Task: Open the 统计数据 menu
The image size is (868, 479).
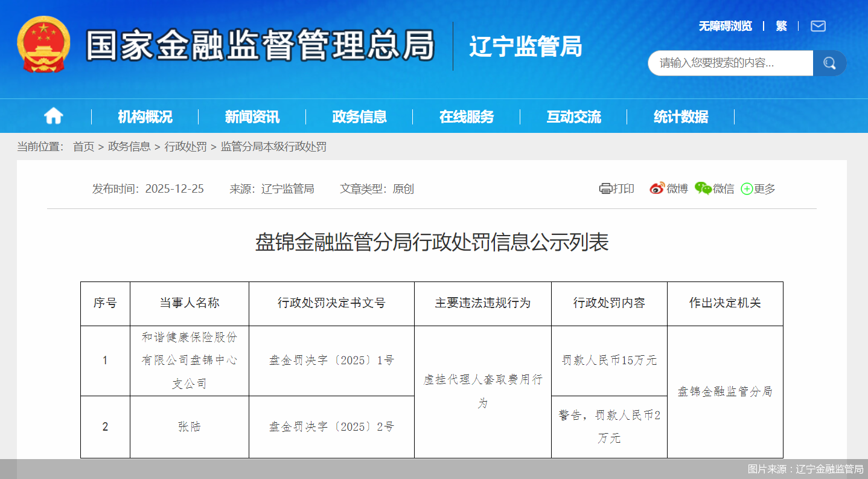Action: [x=679, y=117]
